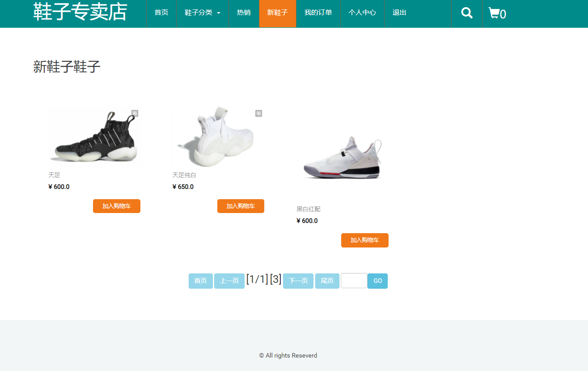Add 天足 shoe to cart

pos(117,206)
